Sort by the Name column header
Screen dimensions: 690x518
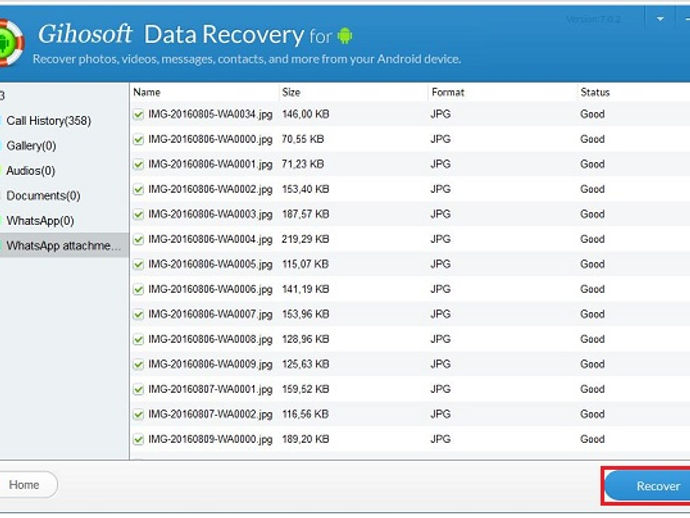tap(147, 92)
